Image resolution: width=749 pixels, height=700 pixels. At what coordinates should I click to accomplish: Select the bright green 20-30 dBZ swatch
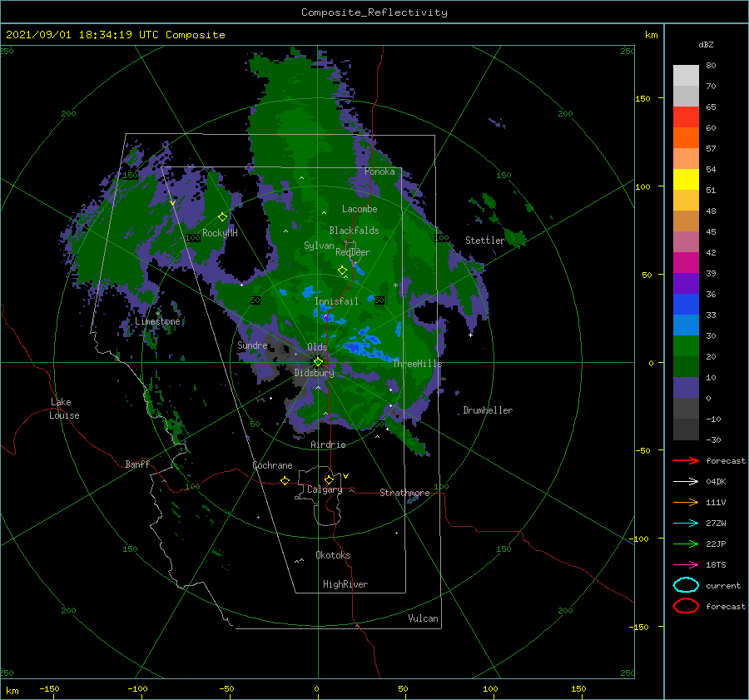686,346
